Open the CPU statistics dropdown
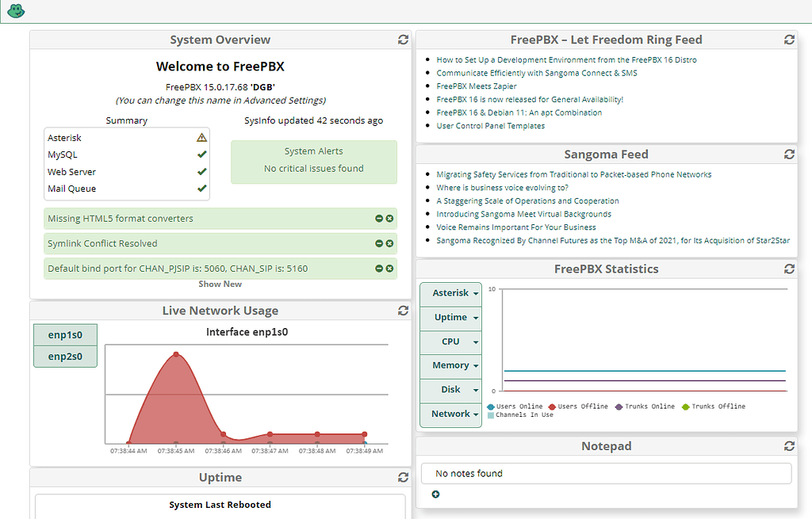The image size is (812, 519). 450,342
